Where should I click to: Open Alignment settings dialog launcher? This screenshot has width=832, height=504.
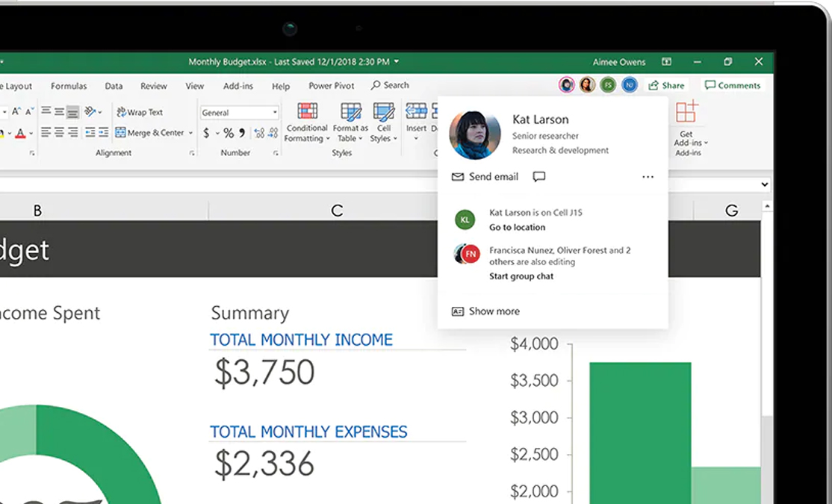coord(191,153)
